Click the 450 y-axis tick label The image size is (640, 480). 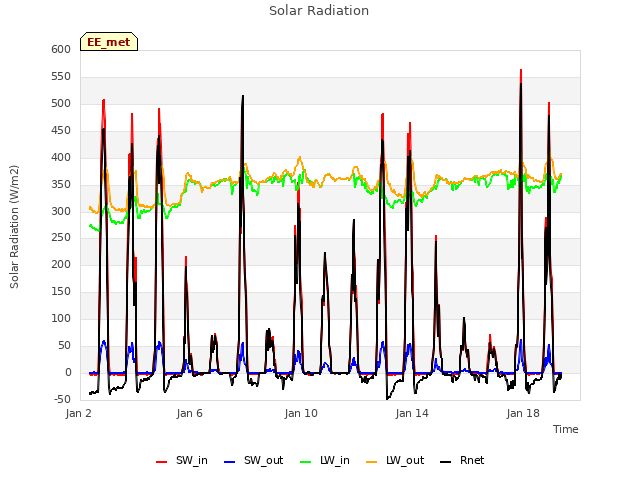[61, 130]
